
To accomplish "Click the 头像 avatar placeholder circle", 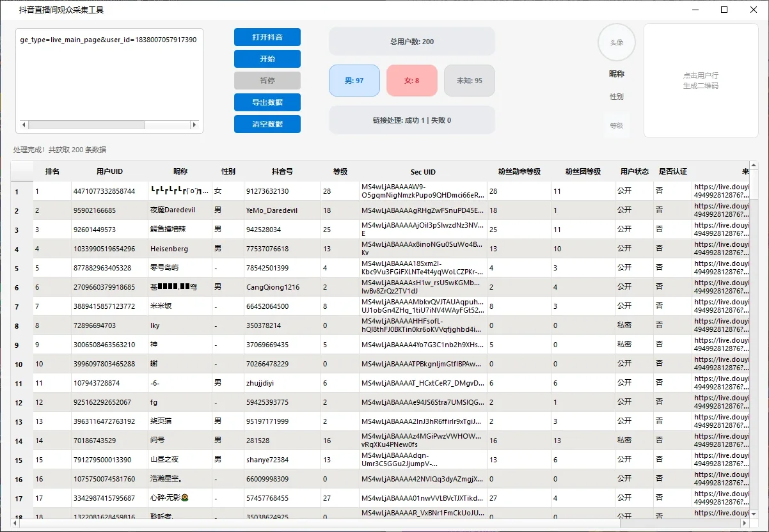I will pos(617,43).
